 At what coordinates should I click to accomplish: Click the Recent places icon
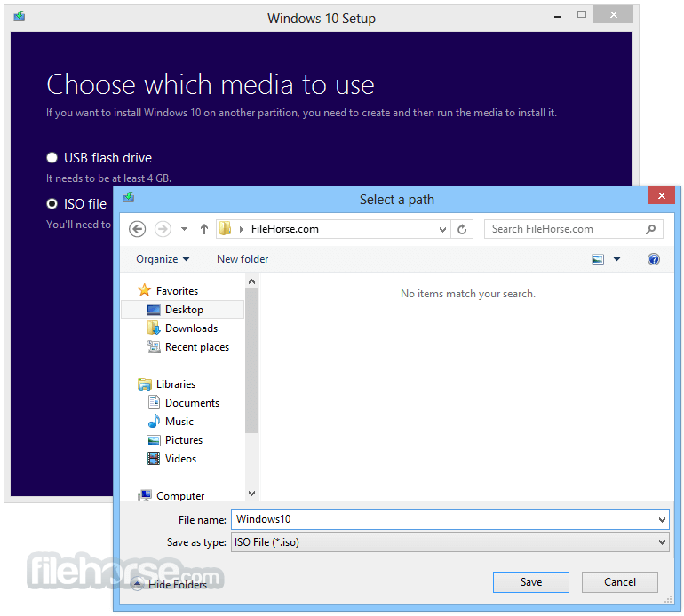tap(154, 346)
